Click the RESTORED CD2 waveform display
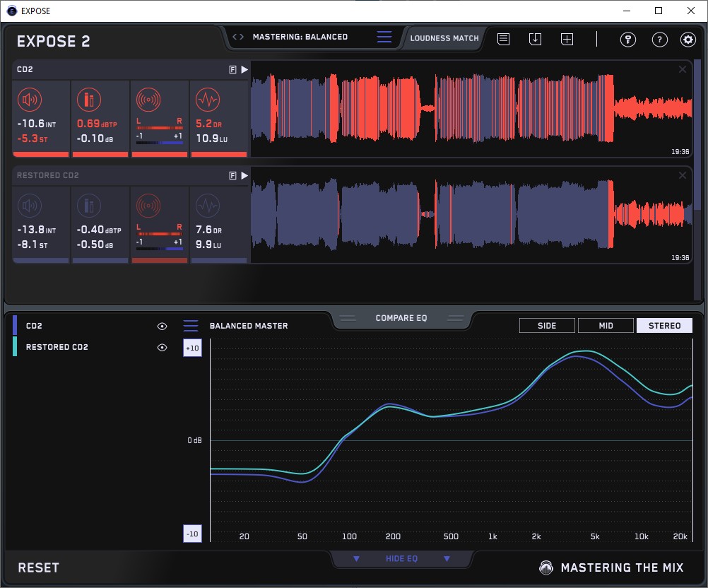This screenshot has height=588, width=708. [471, 215]
